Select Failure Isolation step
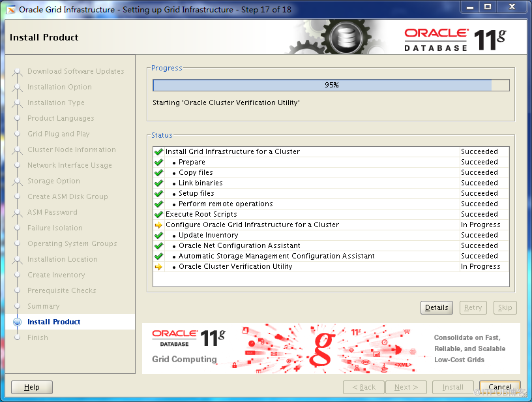The height and width of the screenshot is (402, 532). click(55, 228)
